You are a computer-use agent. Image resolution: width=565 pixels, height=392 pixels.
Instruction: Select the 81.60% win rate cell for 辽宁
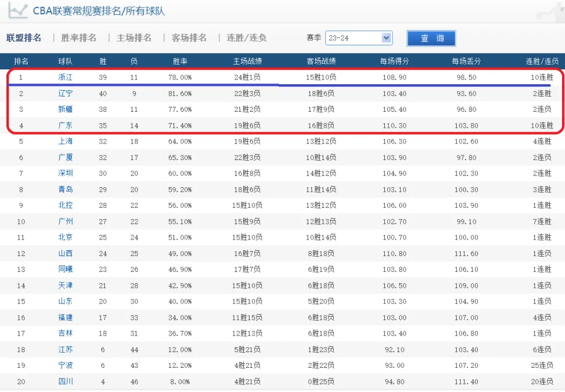(180, 94)
